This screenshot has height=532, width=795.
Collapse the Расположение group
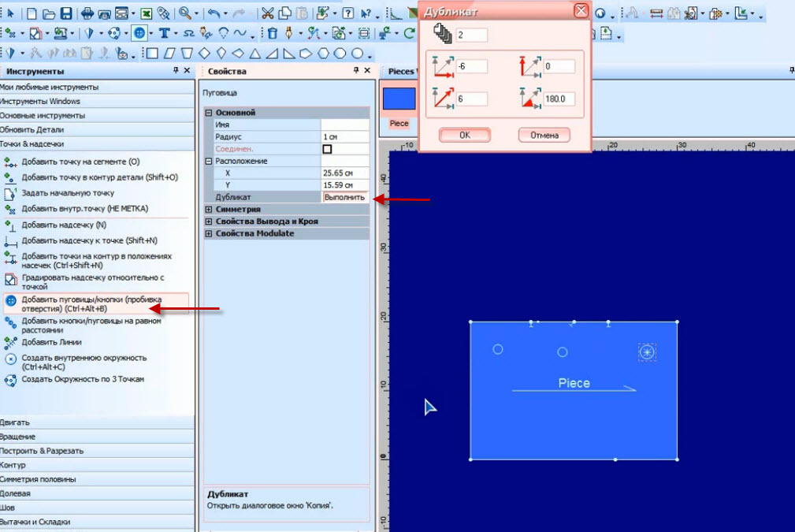[208, 162]
